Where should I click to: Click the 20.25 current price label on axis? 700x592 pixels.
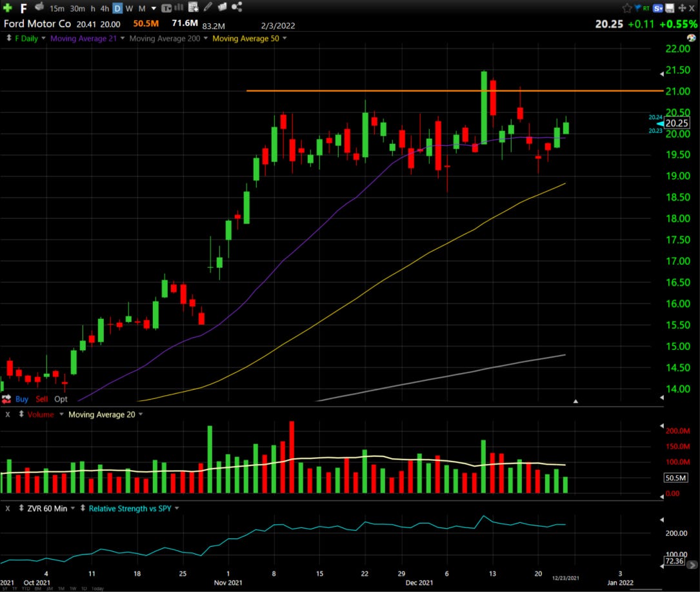coord(677,123)
